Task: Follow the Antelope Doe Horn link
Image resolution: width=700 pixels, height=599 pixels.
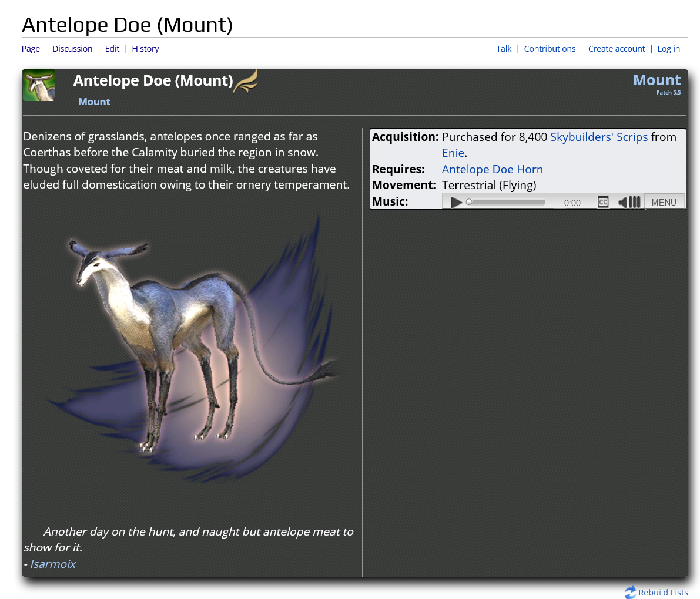Action: point(492,169)
